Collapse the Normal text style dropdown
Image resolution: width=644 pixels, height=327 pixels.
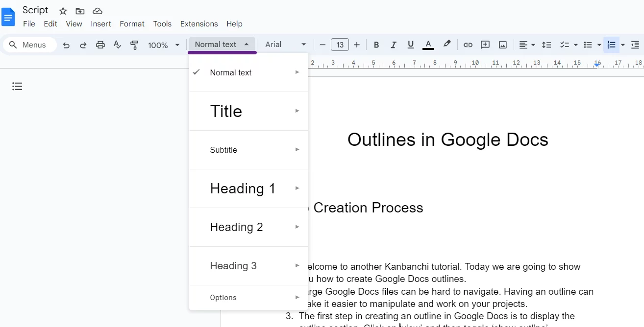coord(222,45)
